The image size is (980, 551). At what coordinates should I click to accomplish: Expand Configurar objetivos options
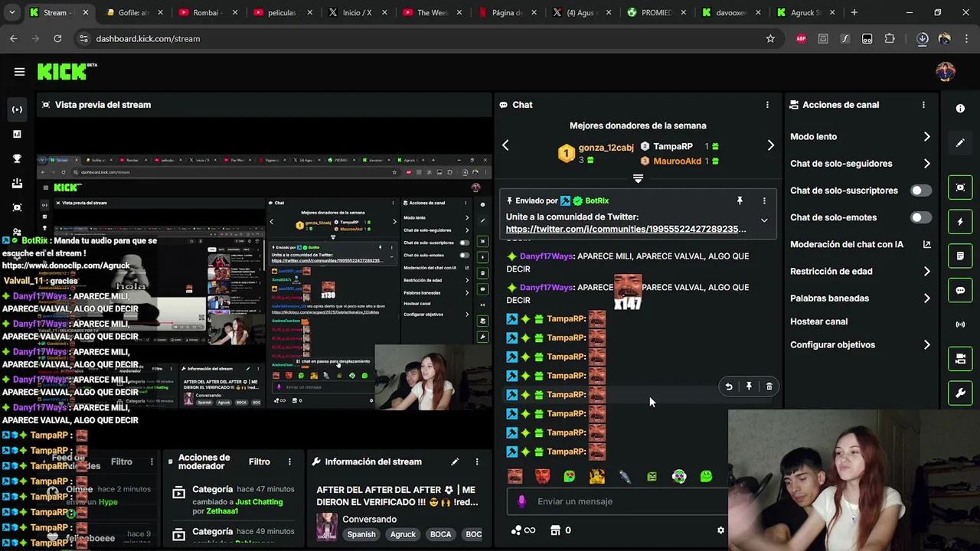pos(926,345)
